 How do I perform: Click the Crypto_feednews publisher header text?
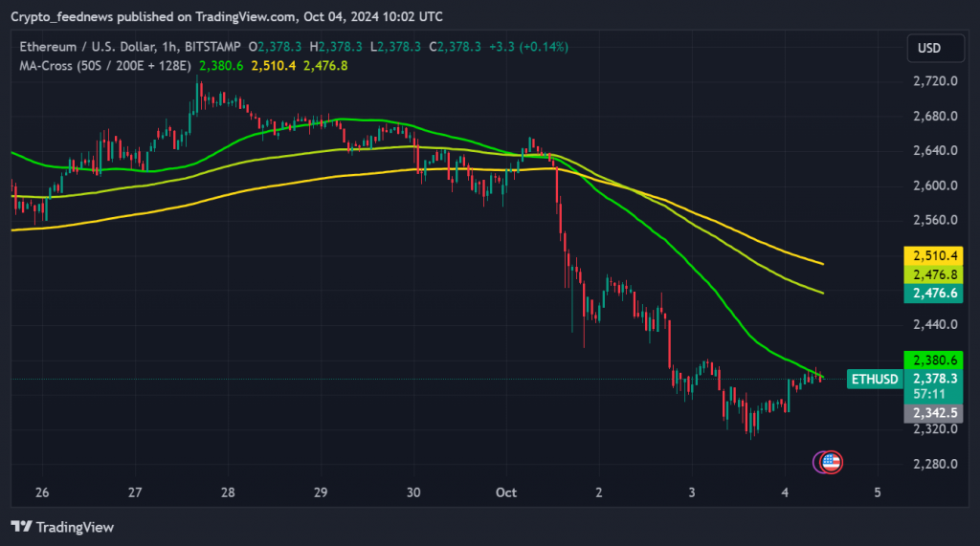coord(226,16)
